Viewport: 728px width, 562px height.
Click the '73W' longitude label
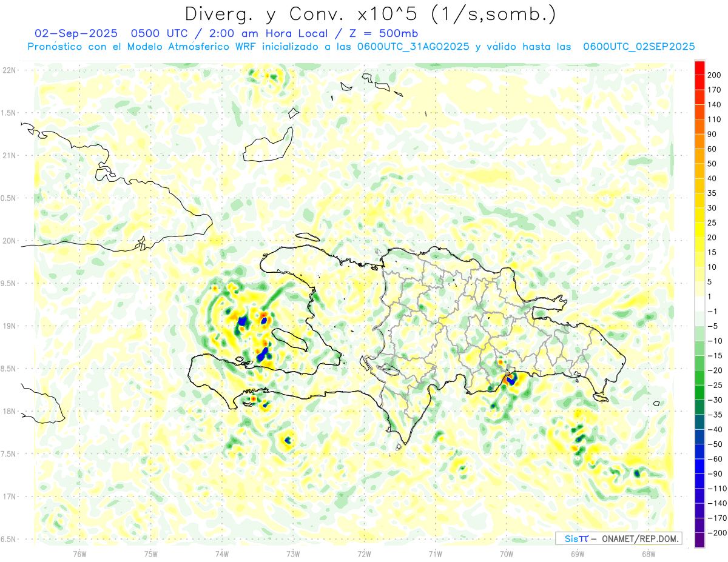pyautogui.click(x=293, y=554)
